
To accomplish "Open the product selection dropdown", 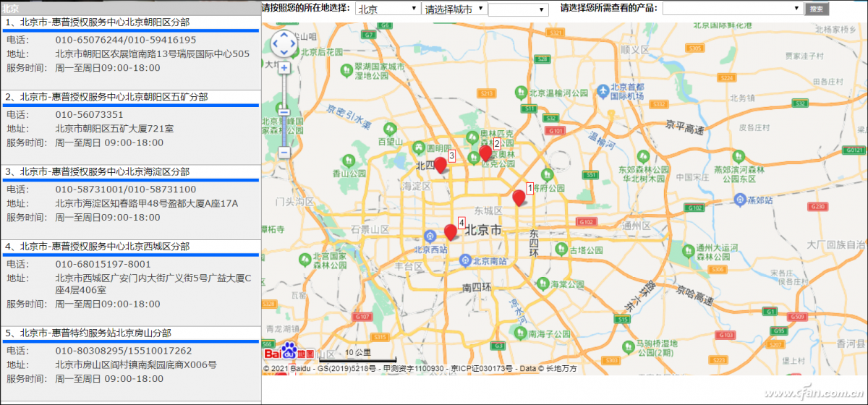I will (x=733, y=9).
